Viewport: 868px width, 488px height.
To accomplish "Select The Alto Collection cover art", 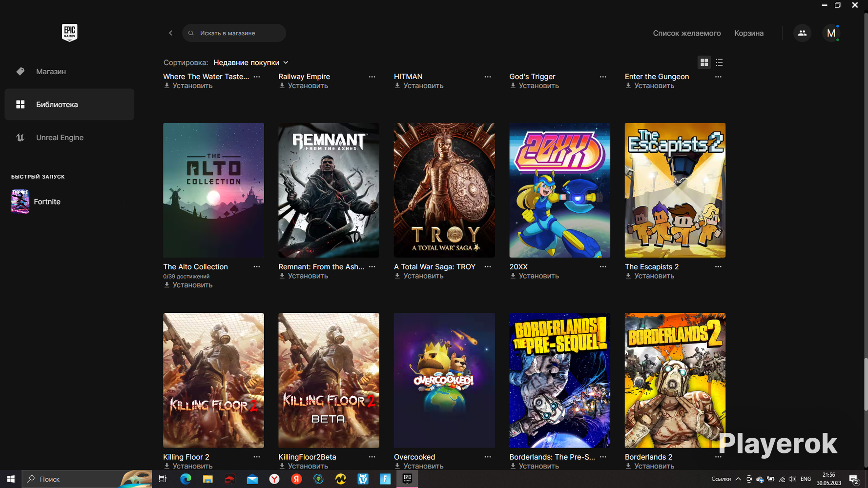I will coord(213,190).
